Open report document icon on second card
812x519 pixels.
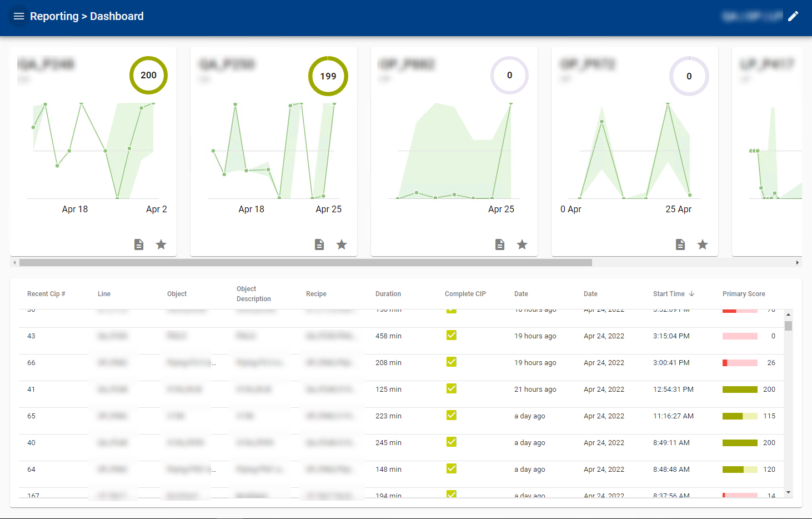coord(319,244)
